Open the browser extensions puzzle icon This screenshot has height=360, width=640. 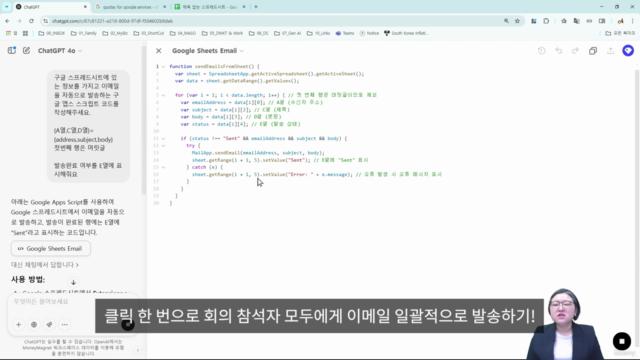(546, 21)
